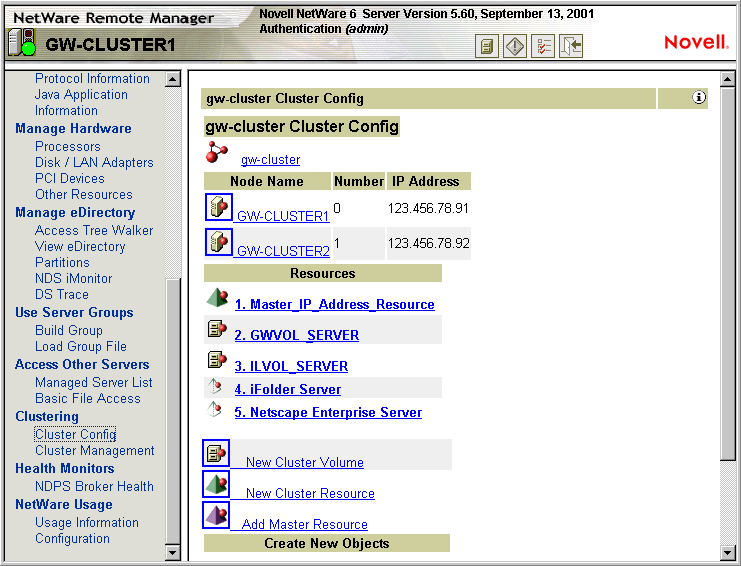Open Load Group File
Screen dimensions: 741x566
[x=81, y=347]
